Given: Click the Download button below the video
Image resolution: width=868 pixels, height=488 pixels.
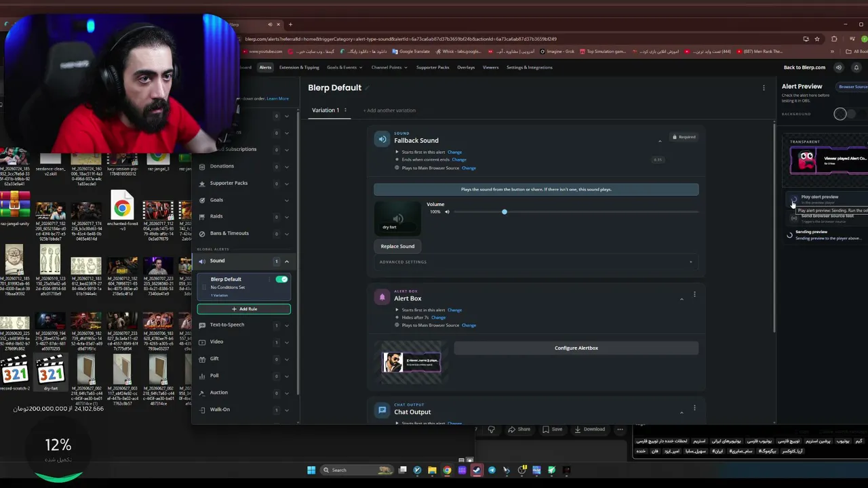Looking at the screenshot, I should 589,429.
